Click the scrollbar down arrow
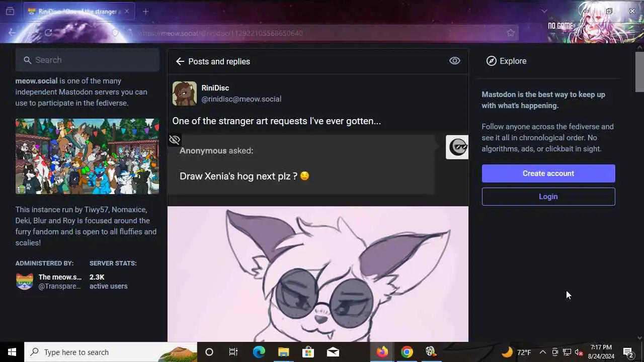Image resolution: width=644 pixels, height=362 pixels. 639,338
